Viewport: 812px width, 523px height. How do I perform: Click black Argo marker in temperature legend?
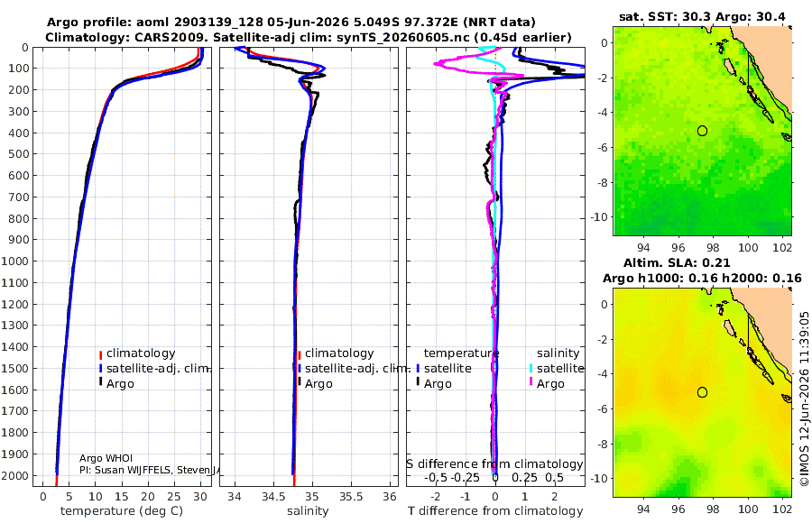(x=100, y=382)
